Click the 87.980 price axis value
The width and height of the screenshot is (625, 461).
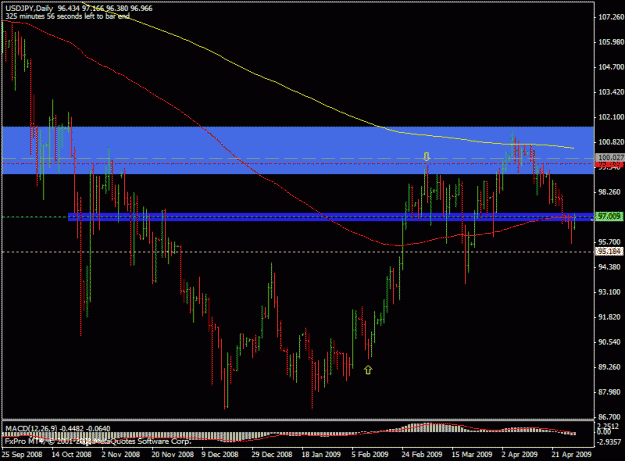point(610,392)
